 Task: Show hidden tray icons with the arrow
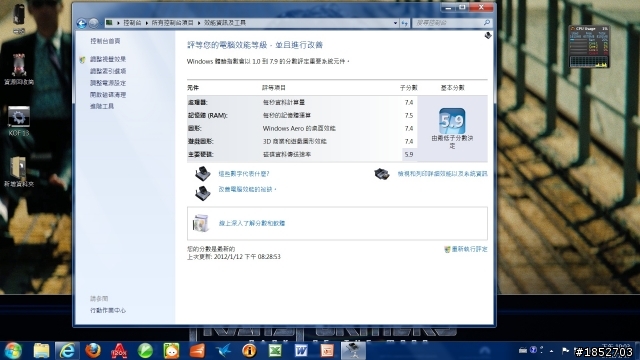(x=551, y=351)
